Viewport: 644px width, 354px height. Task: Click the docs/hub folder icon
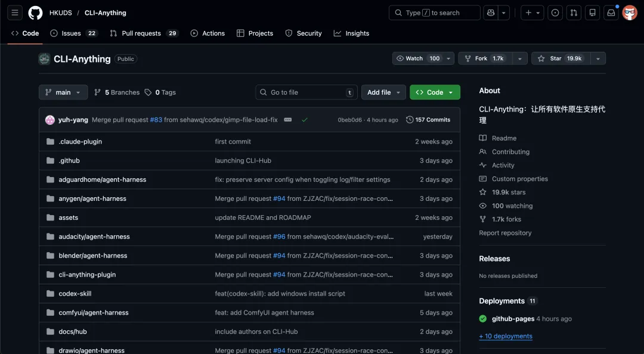click(50, 331)
